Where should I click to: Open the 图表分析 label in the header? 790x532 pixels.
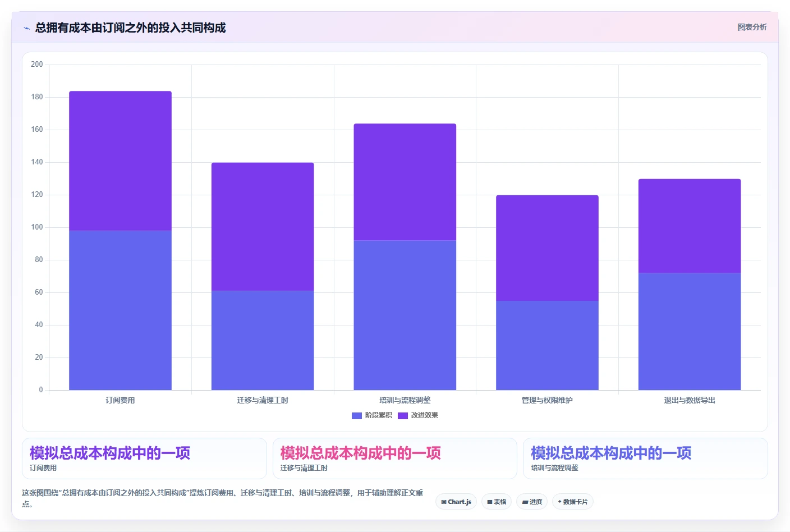pos(752,27)
